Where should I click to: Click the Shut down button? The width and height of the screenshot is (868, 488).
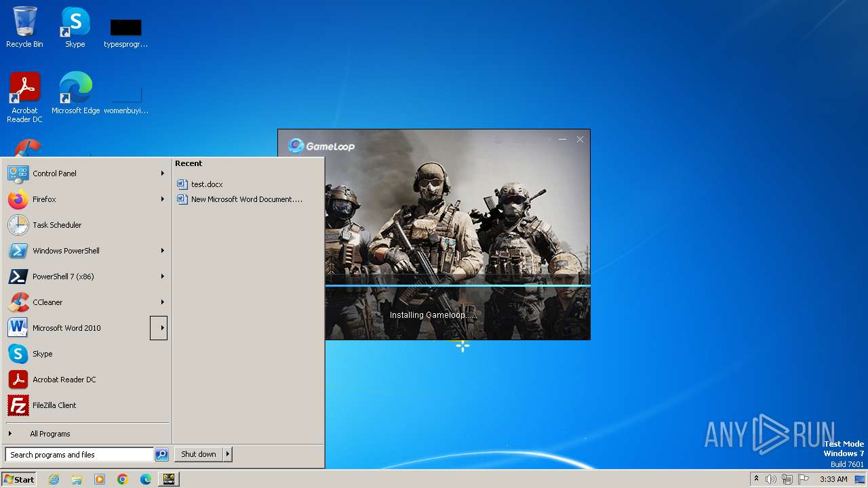[x=199, y=454]
